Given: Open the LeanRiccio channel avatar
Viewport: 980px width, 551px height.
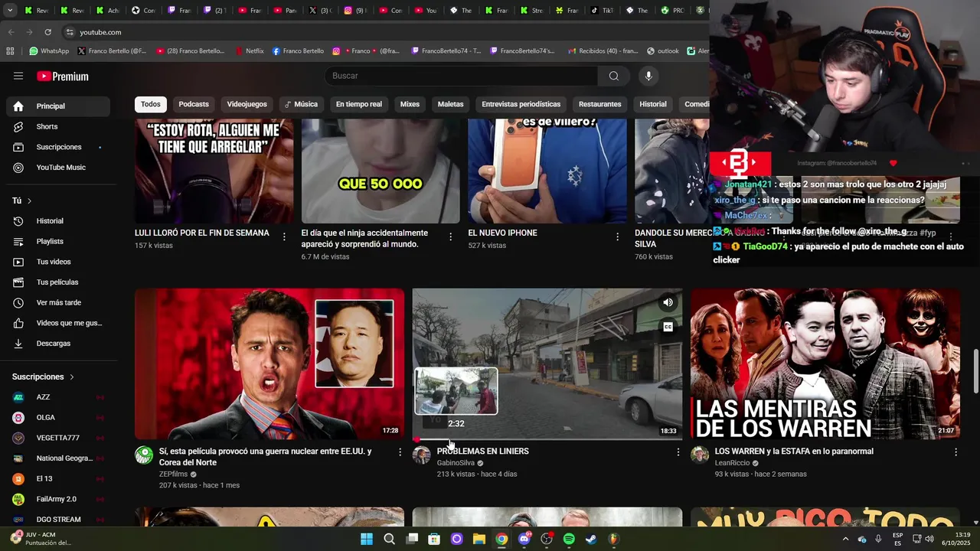Looking at the screenshot, I should (x=700, y=455).
